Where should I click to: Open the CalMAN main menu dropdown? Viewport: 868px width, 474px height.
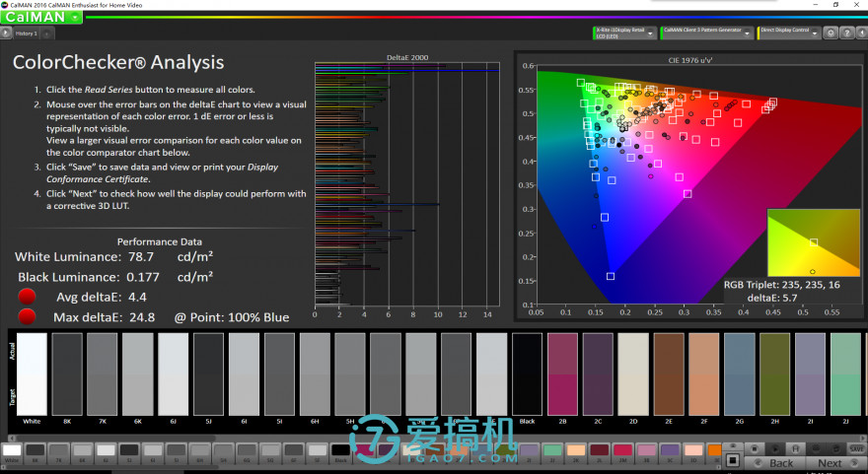pos(75,17)
